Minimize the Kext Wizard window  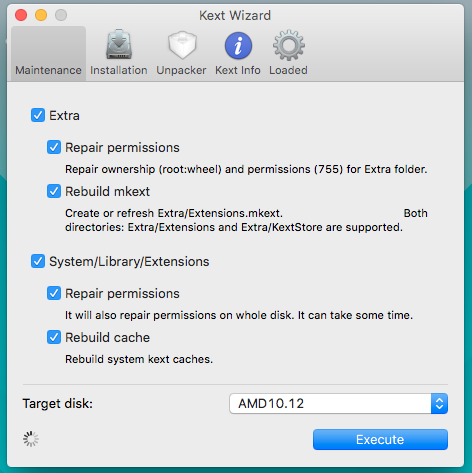[x=41, y=15]
